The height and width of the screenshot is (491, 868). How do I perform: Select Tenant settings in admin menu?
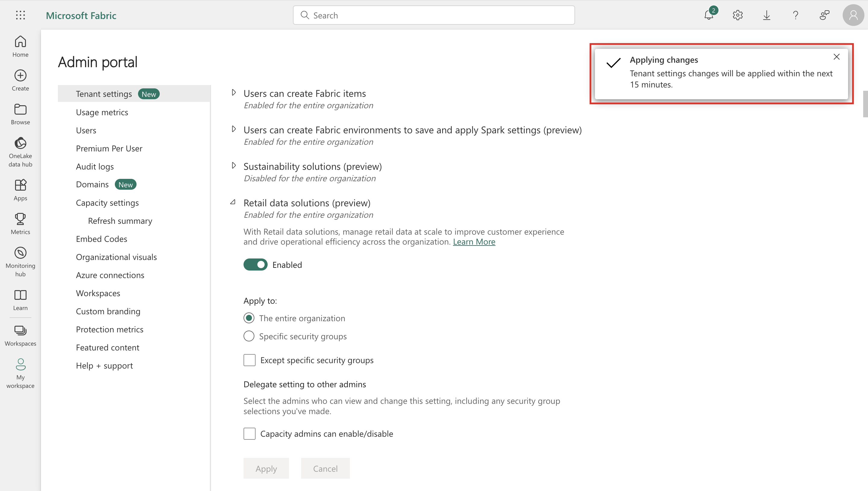point(134,94)
